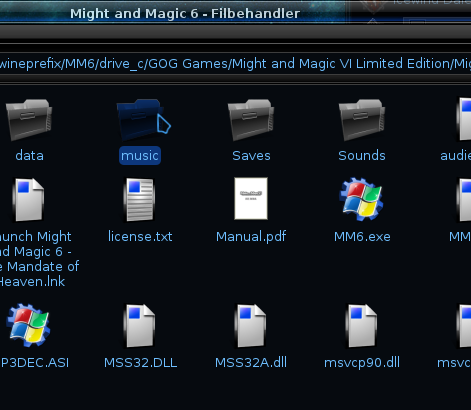
Task: Select the msvcp90.dll file icon
Action: 362,326
